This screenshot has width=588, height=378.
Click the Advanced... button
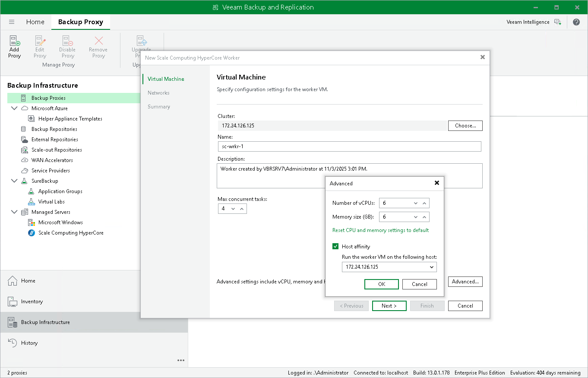pyautogui.click(x=465, y=282)
